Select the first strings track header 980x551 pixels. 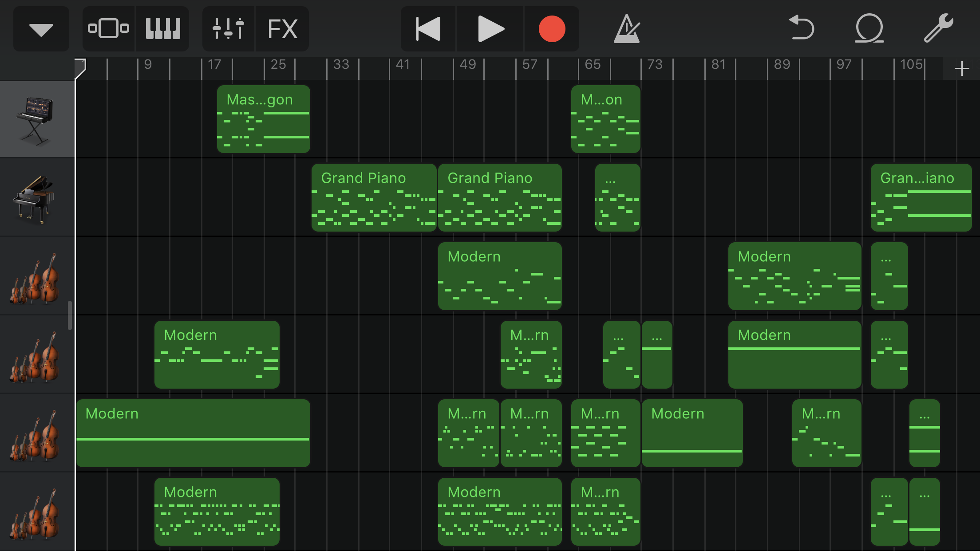37,276
